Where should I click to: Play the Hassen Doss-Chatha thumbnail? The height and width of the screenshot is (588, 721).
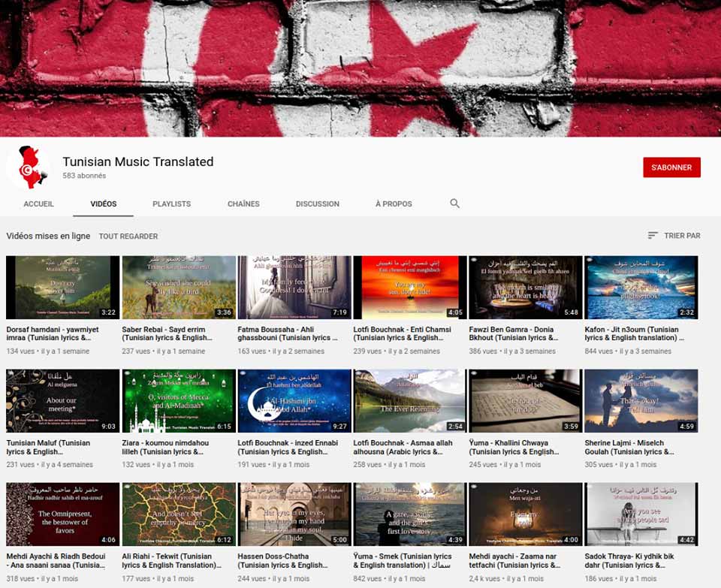click(x=294, y=514)
